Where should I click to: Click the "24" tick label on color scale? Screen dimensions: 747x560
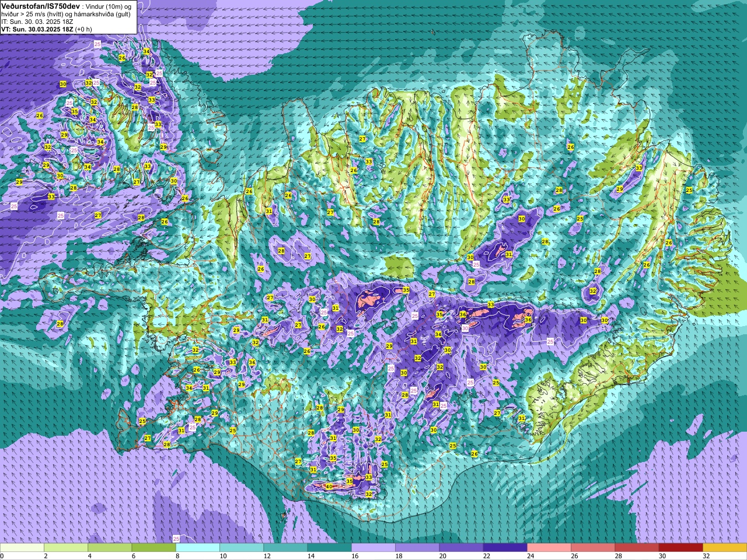(x=531, y=556)
